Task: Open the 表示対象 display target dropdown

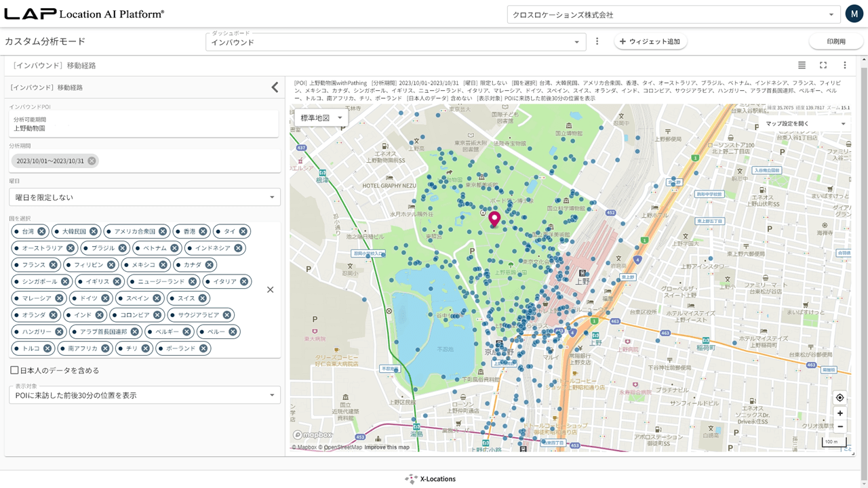Action: click(x=144, y=395)
